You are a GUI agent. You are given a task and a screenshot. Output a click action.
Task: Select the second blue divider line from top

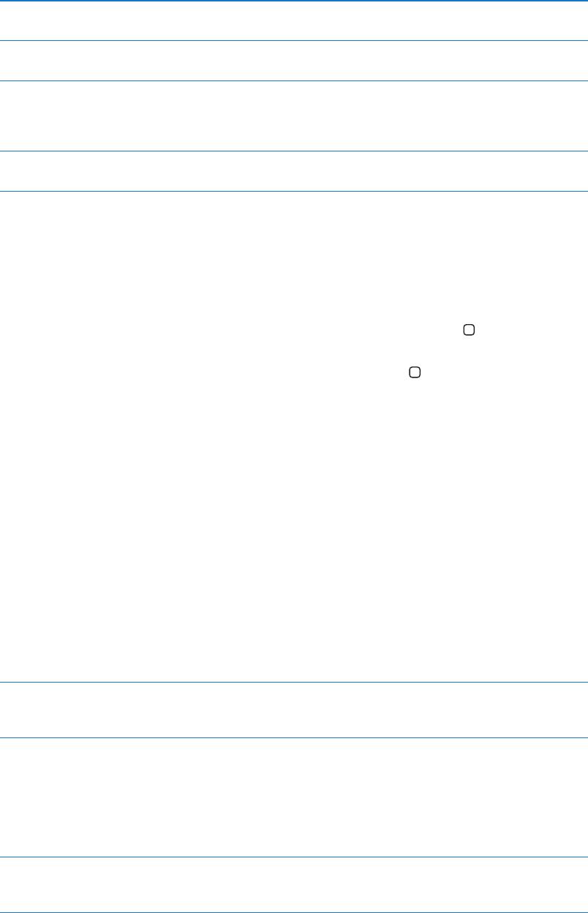click(x=294, y=40)
